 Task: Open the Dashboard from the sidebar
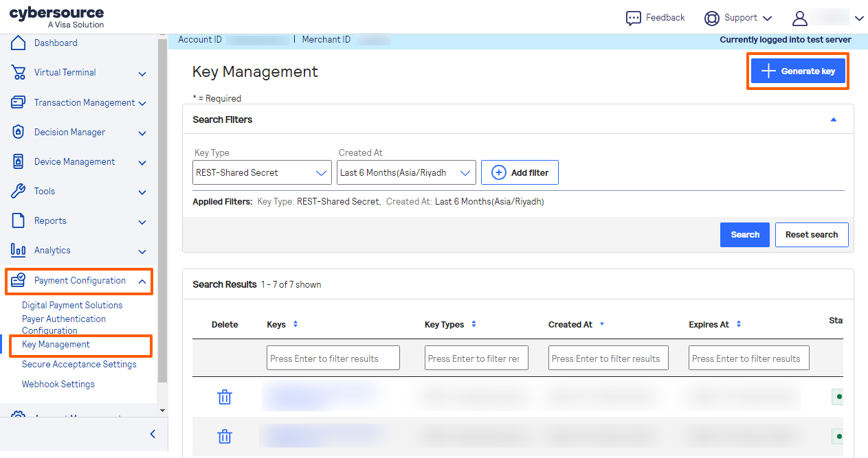click(18, 43)
